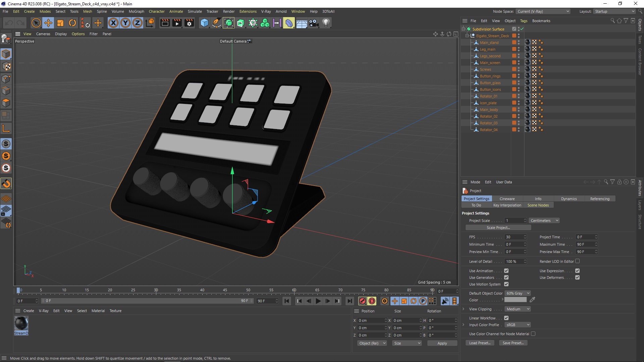Add a Light object

pos(326,23)
